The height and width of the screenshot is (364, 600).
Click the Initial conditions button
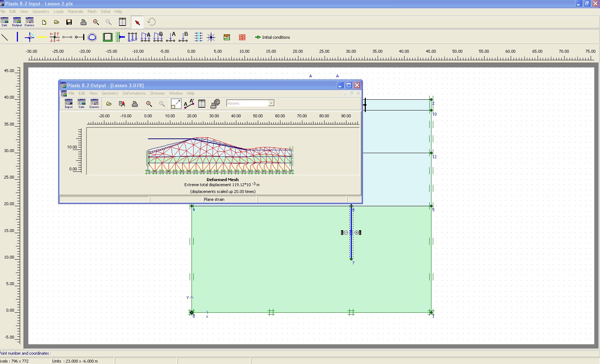[273, 37]
